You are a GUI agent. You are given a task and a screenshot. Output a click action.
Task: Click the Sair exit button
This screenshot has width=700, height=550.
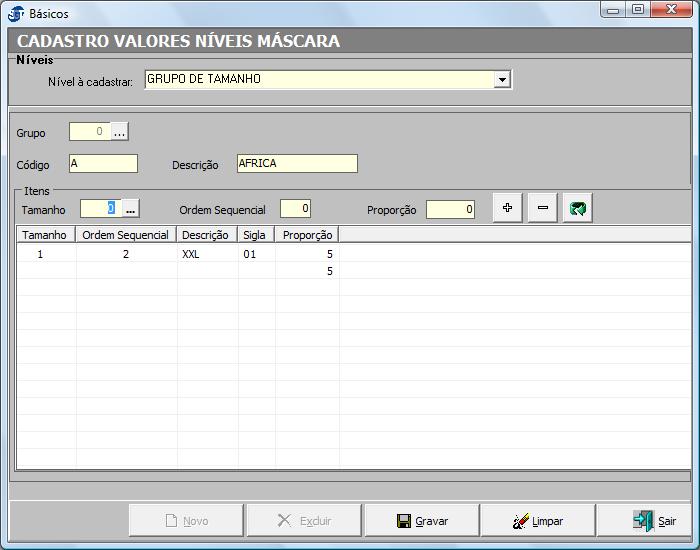(x=655, y=521)
